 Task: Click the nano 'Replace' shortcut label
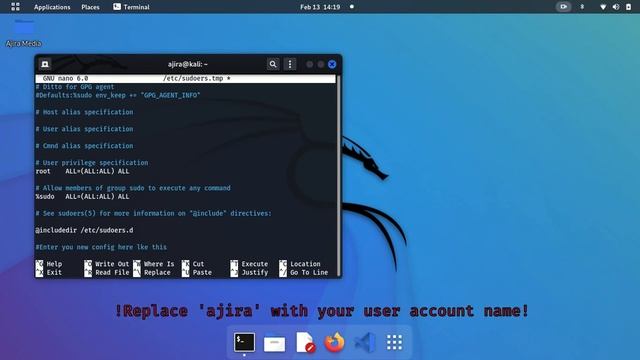157,272
